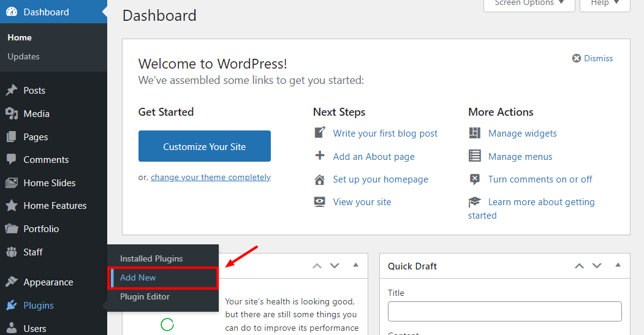Choose Add New in Plugins submenu
644x335 pixels.
[138, 277]
